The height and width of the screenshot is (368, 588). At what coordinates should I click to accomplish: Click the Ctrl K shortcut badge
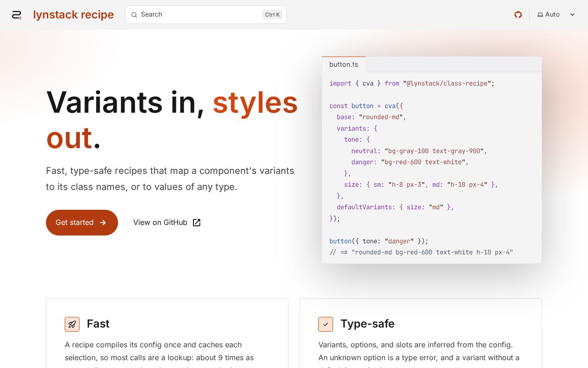(272, 15)
